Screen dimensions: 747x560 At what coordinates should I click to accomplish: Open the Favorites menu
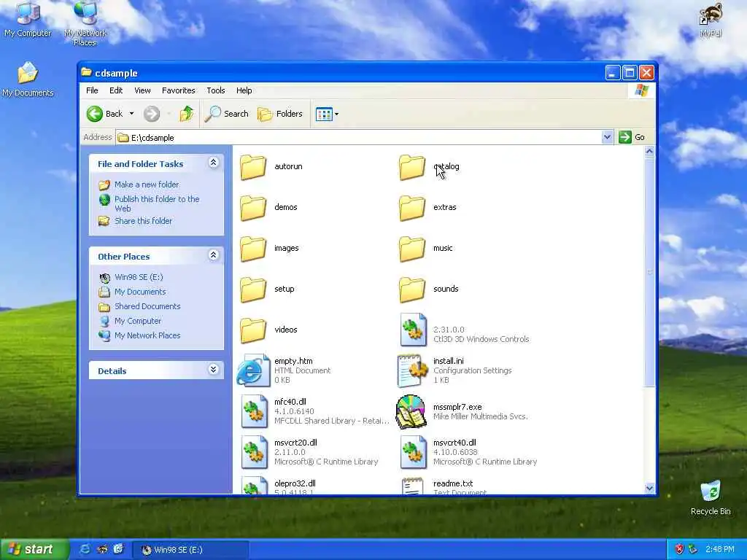click(x=178, y=90)
